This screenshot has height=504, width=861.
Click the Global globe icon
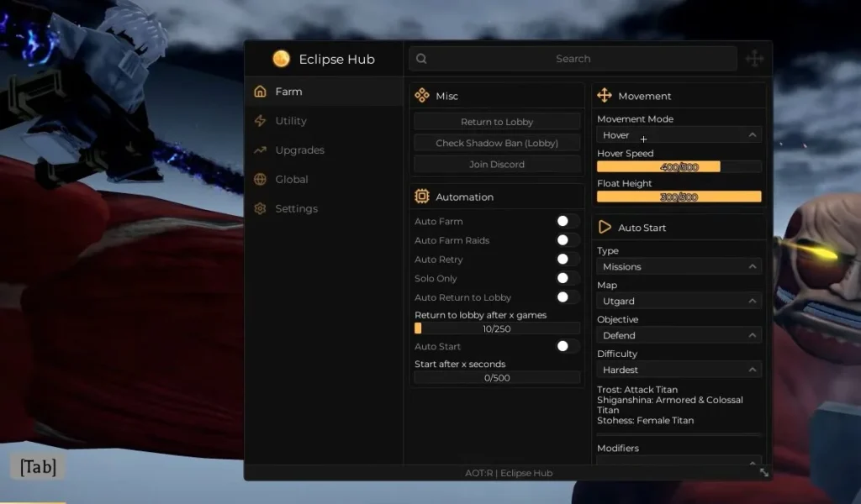(261, 179)
